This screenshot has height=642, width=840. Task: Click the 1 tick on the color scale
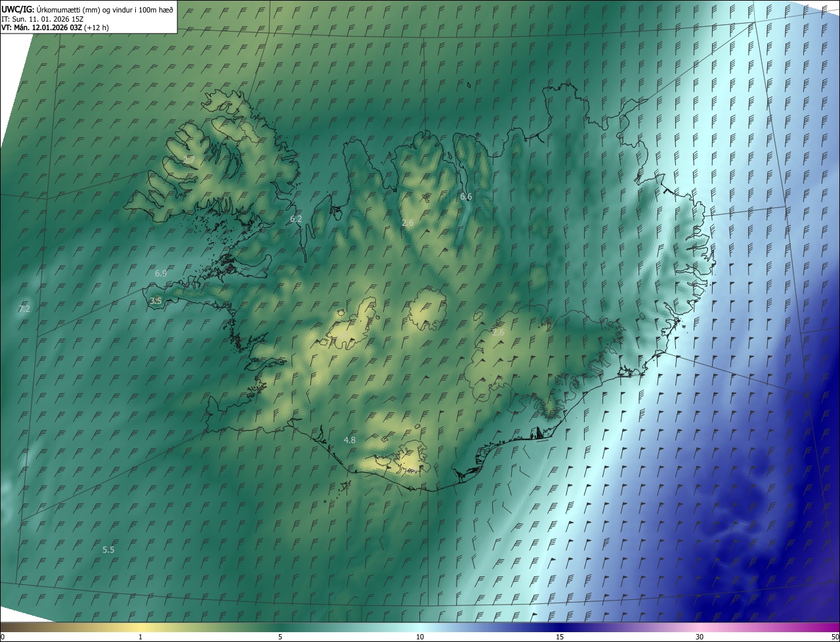[140, 637]
